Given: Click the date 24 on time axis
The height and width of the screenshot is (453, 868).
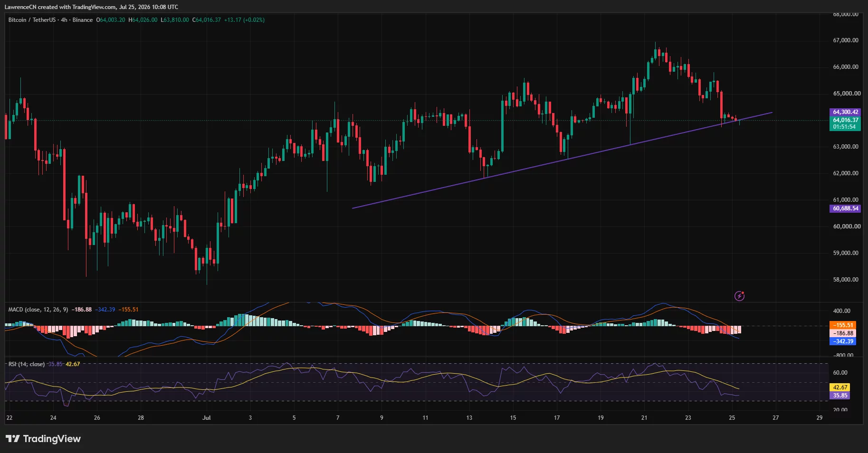Looking at the screenshot, I should tap(53, 418).
